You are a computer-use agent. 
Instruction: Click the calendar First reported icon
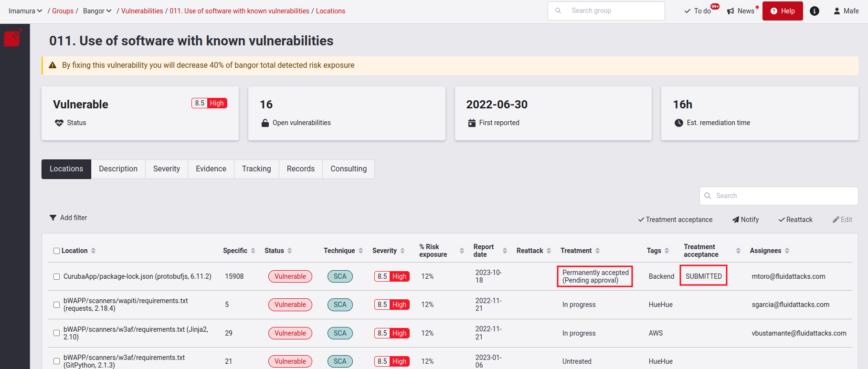472,123
